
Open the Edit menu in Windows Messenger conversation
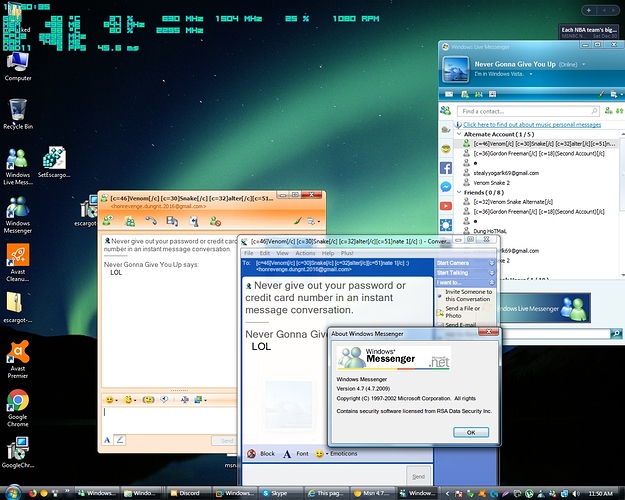click(265, 253)
